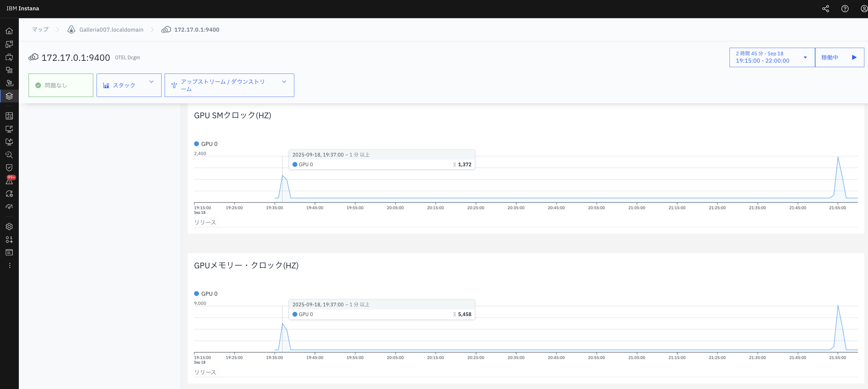Image resolution: width=868 pixels, height=389 pixels.
Task: Open the help question-mark icon
Action: [x=845, y=9]
